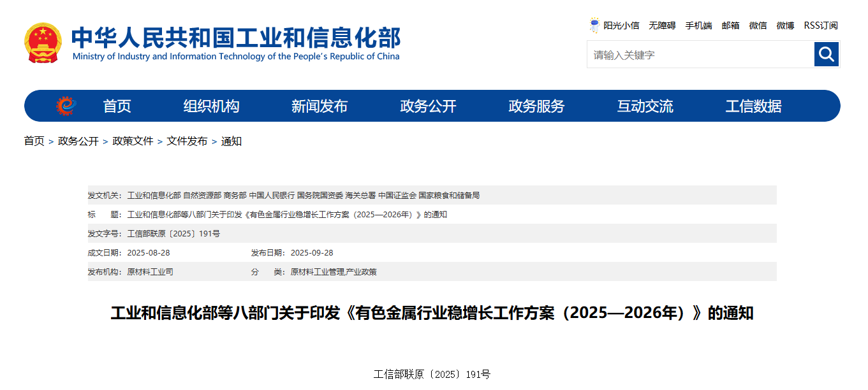Click 政策文件 in the breadcrumb trail
868x390 pixels.
pos(132,141)
